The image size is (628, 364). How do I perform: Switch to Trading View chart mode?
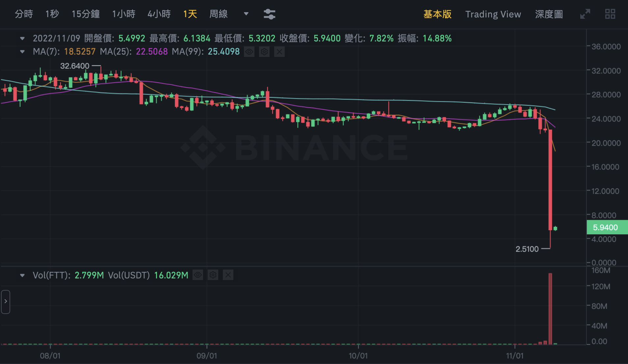click(493, 14)
